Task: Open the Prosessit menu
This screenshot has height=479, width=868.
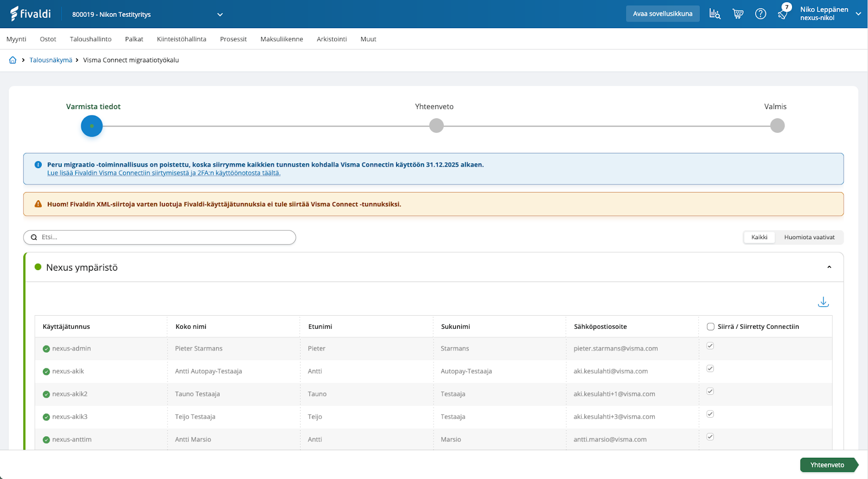Action: [x=233, y=39]
